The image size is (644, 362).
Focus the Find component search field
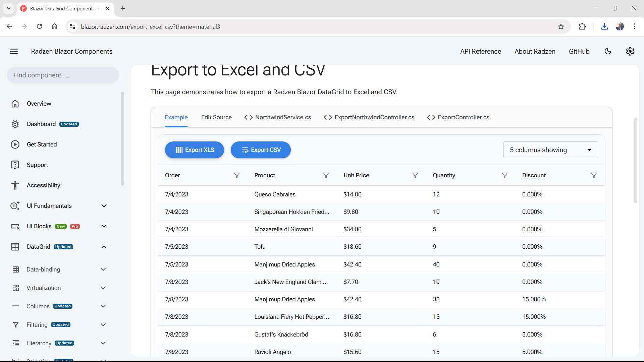63,75
